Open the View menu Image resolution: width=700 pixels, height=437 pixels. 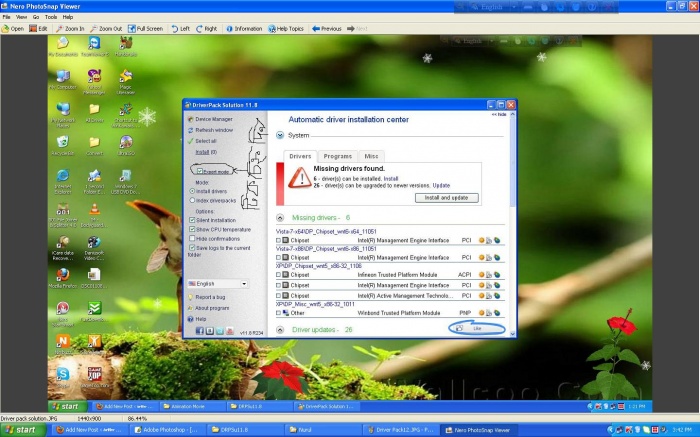pyautogui.click(x=21, y=17)
